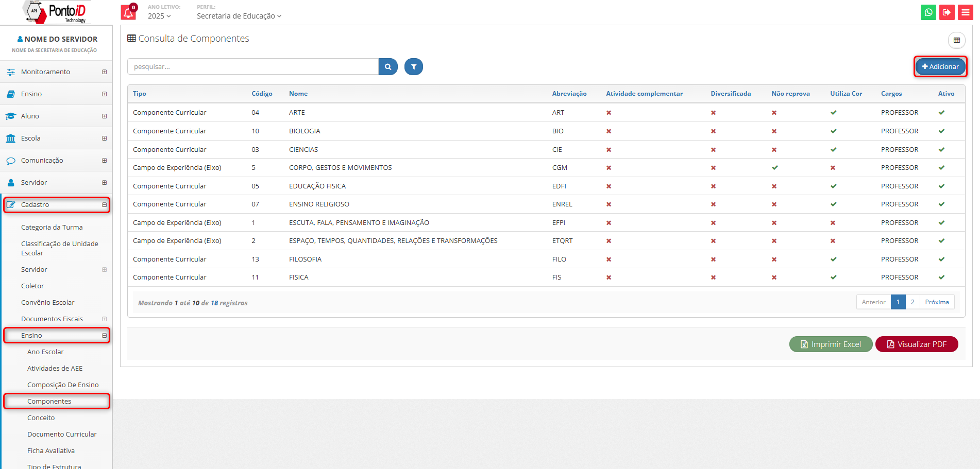Open the Ano Letivo 2025 dropdown
The width and height of the screenshot is (980, 469).
(159, 16)
